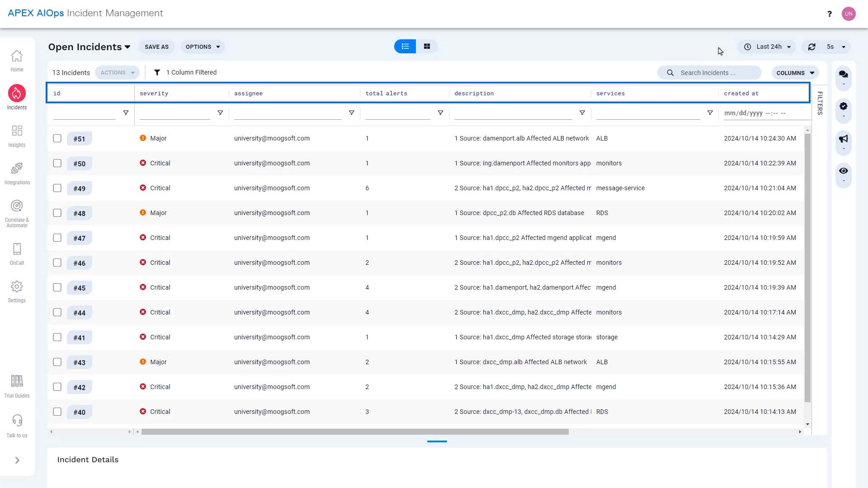Open incident #51 link

point(79,139)
